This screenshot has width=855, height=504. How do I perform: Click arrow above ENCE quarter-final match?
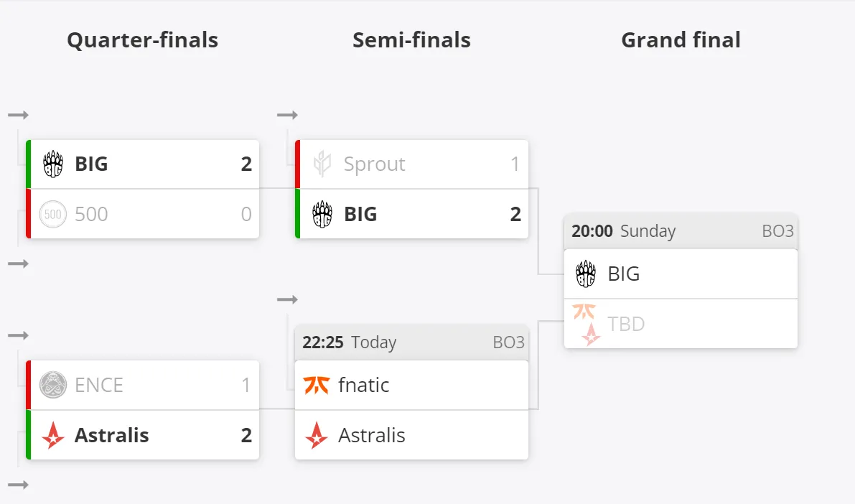click(x=18, y=335)
